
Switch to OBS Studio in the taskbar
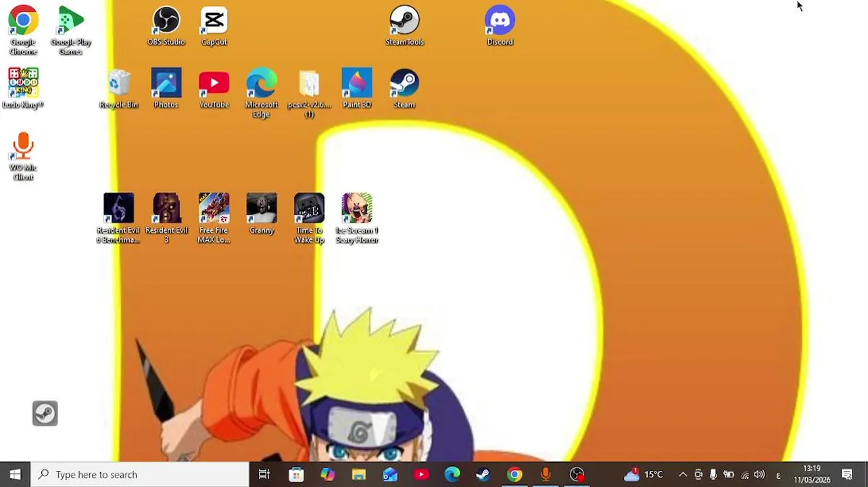577,474
